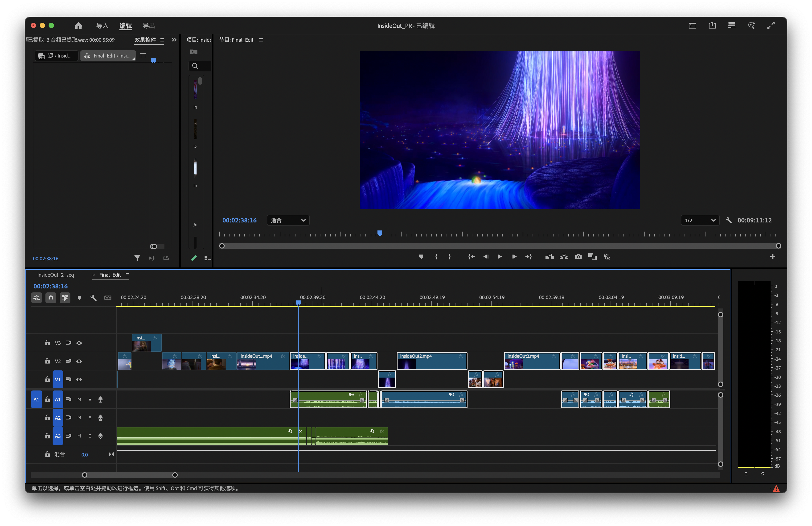
Task: Step back one frame
Action: click(x=486, y=257)
